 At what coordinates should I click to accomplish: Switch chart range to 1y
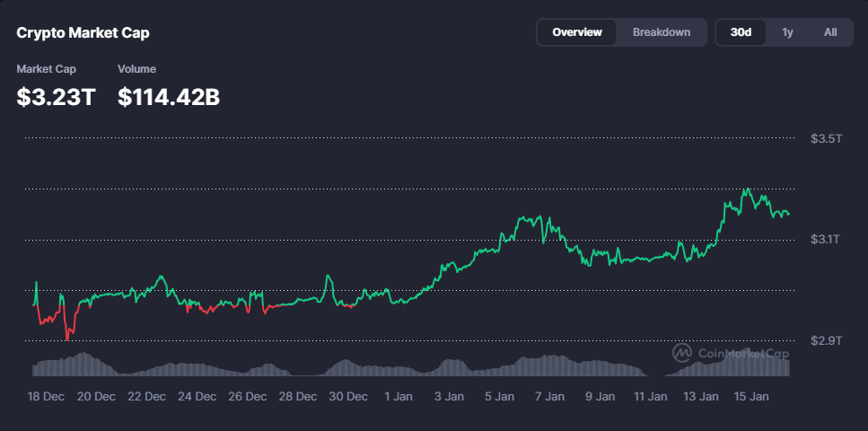pos(787,32)
